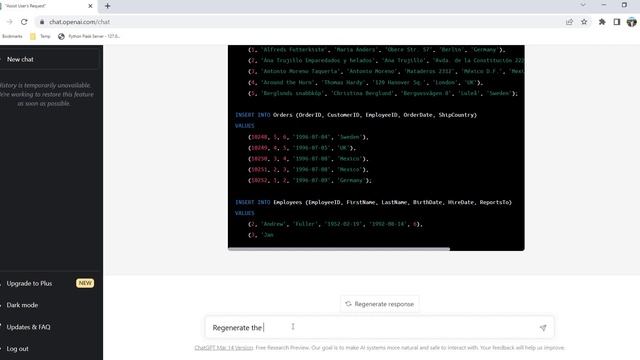Open the browser side panel icon
This screenshot has width=640, height=360.
point(617,22)
